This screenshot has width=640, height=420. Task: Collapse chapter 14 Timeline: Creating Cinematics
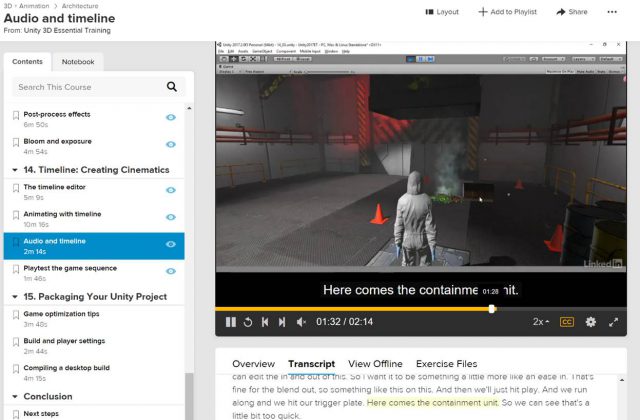click(x=15, y=170)
